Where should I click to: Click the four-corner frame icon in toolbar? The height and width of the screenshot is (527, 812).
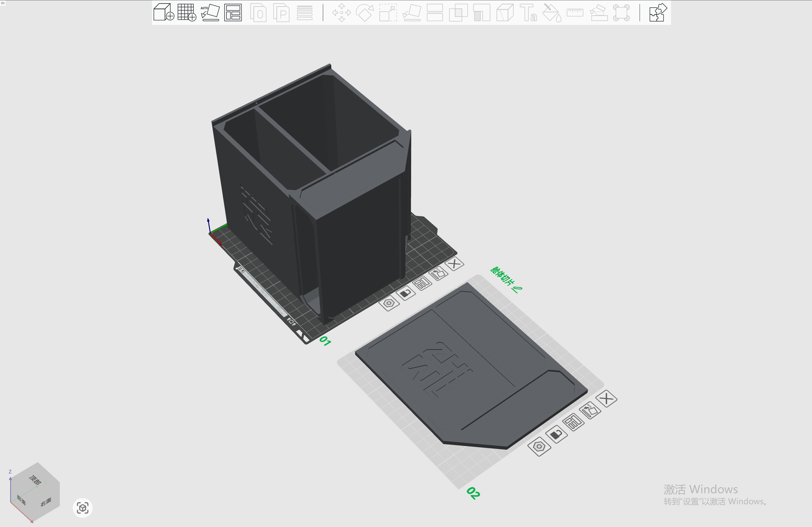621,13
